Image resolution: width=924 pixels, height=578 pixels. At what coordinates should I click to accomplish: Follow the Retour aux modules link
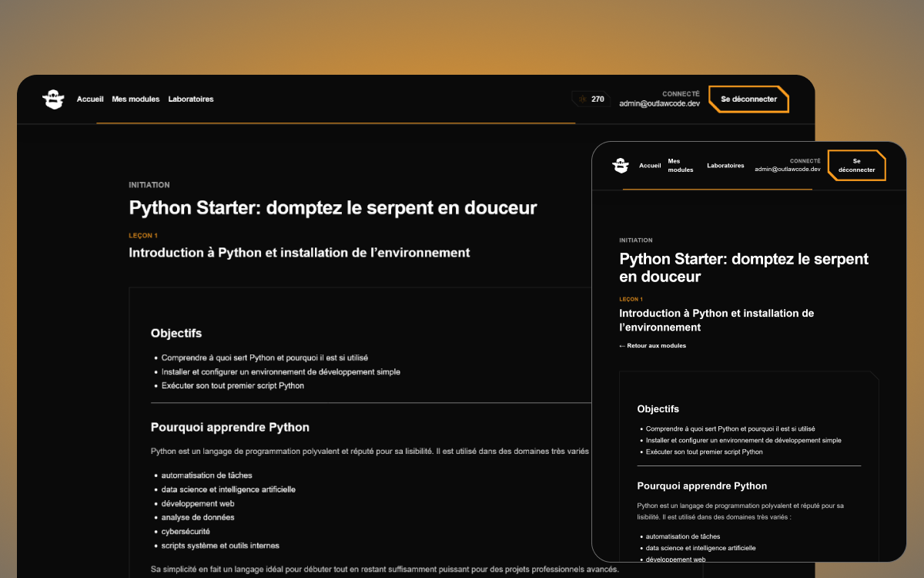[x=653, y=346]
